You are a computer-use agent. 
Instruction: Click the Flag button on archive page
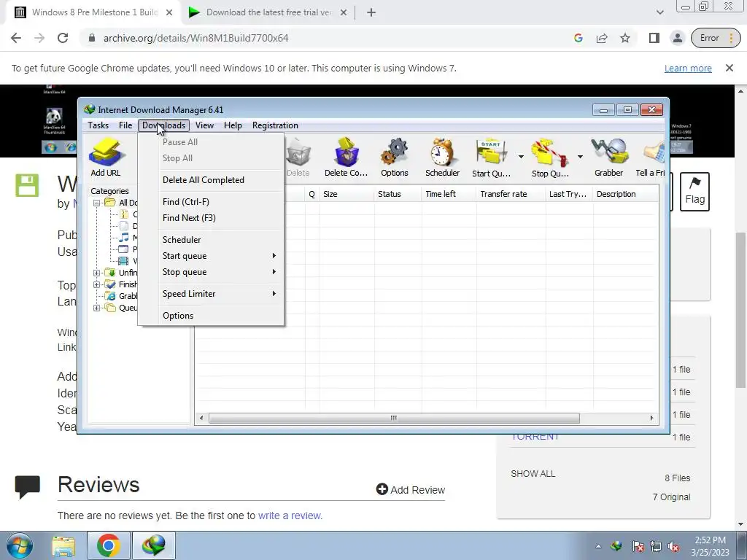[694, 192]
